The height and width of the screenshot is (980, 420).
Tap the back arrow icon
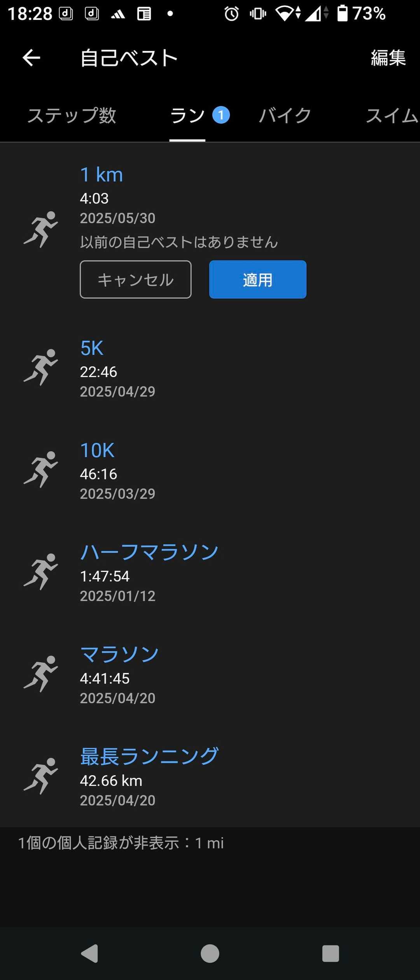click(31, 58)
